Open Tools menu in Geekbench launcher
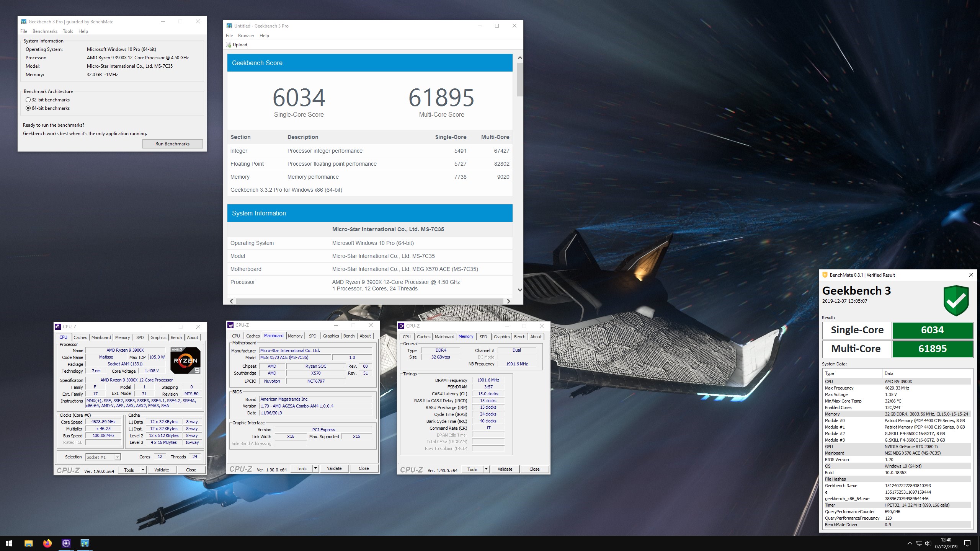This screenshot has height=551, width=980. [x=68, y=31]
